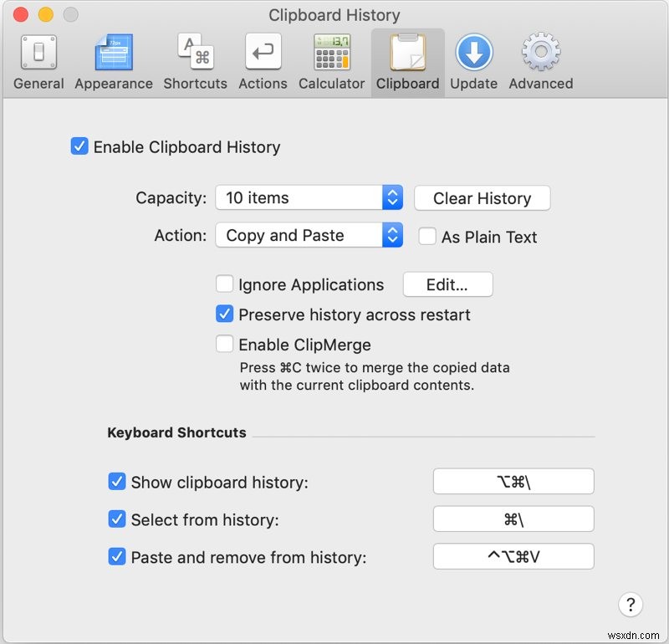The width and height of the screenshot is (669, 644).
Task: Open help via the question mark button
Action: pyautogui.click(x=631, y=605)
